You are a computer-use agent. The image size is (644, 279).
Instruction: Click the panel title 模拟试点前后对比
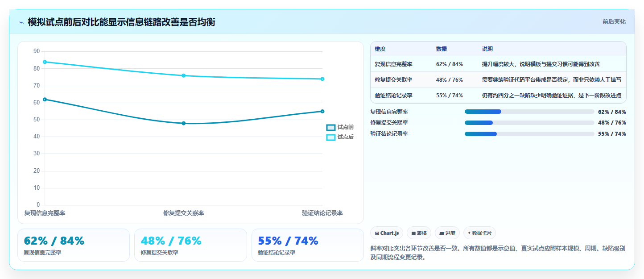pos(121,22)
